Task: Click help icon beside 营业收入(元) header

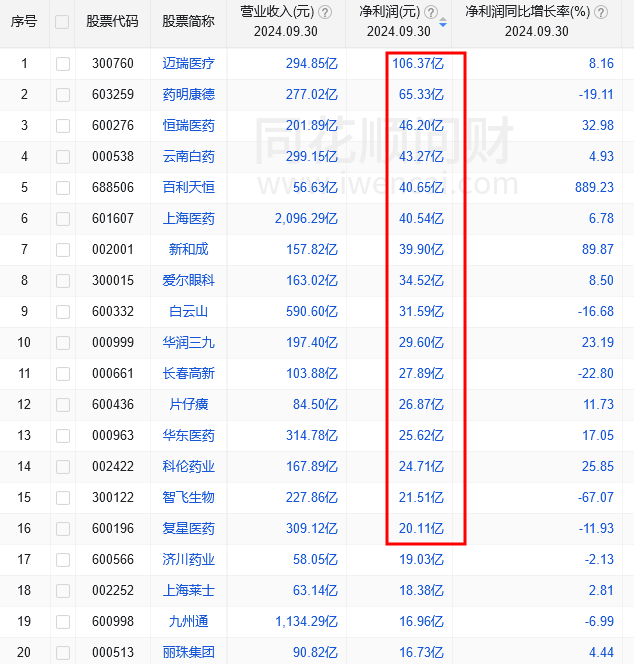Action: [325, 12]
